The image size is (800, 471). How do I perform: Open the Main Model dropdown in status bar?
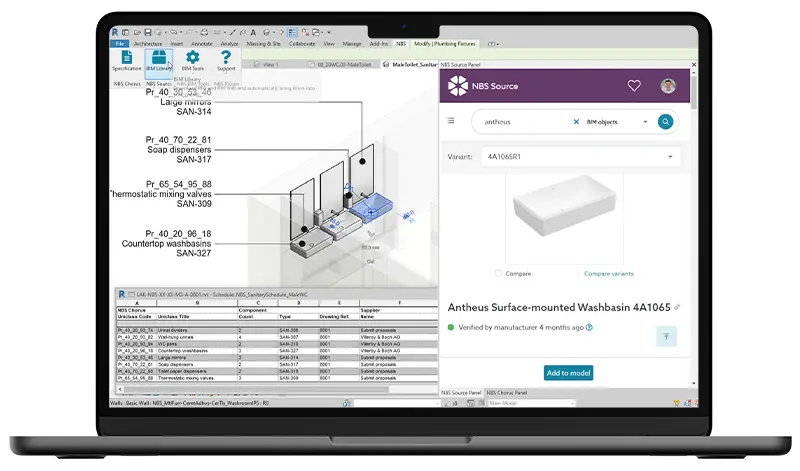pos(531,403)
